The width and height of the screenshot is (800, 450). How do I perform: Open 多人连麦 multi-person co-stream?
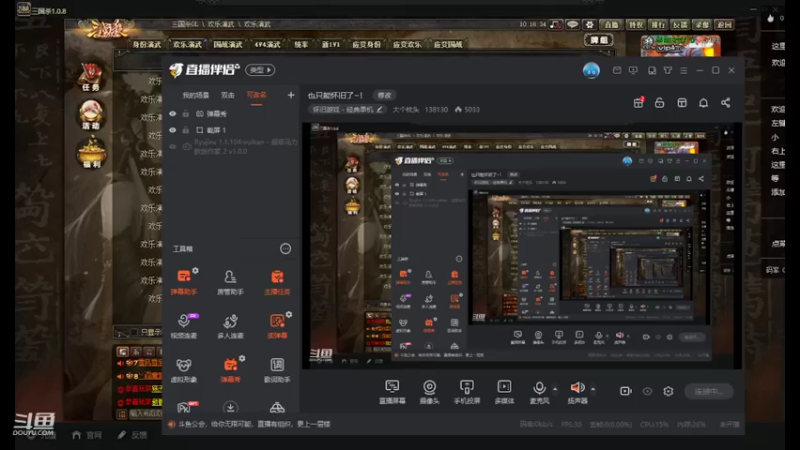pos(230,326)
